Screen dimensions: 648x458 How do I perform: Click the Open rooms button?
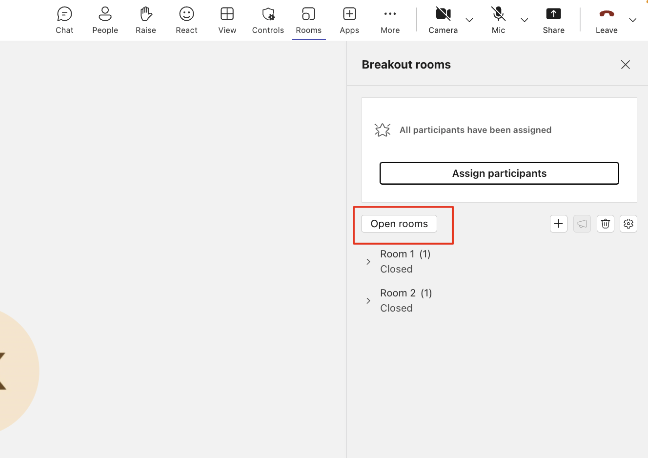coord(399,224)
